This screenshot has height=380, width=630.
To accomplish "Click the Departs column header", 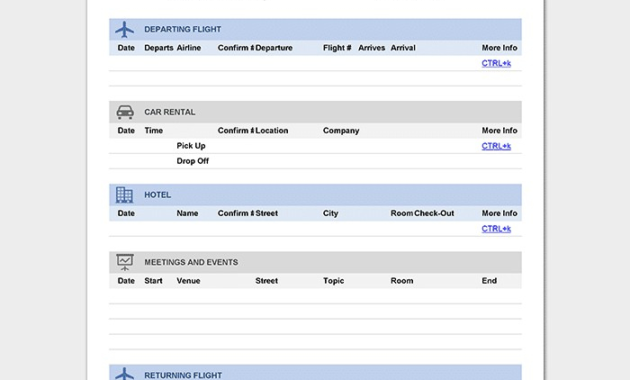I will (159, 48).
